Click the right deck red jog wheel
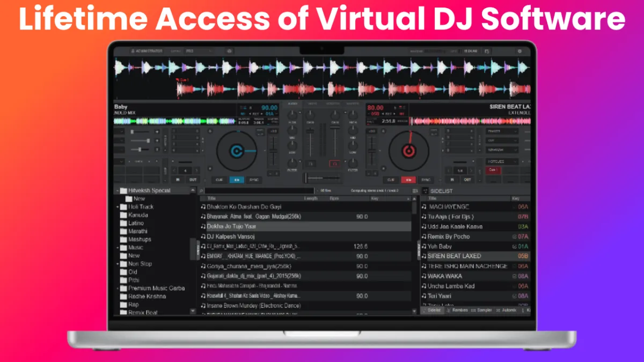This screenshot has height=362, width=644. (408, 152)
